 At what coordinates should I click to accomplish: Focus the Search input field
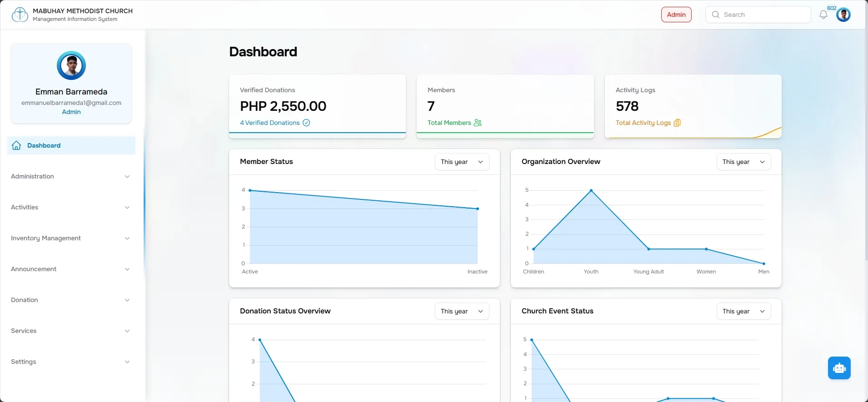[x=758, y=15]
